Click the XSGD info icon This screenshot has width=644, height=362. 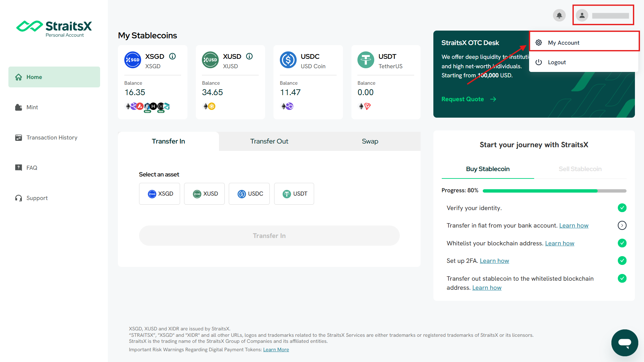click(172, 56)
